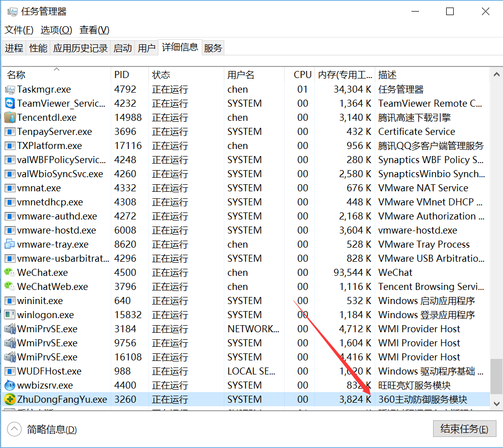The width and height of the screenshot is (503, 448).
Task: Sort processes by PID column header
Action: (x=130, y=75)
